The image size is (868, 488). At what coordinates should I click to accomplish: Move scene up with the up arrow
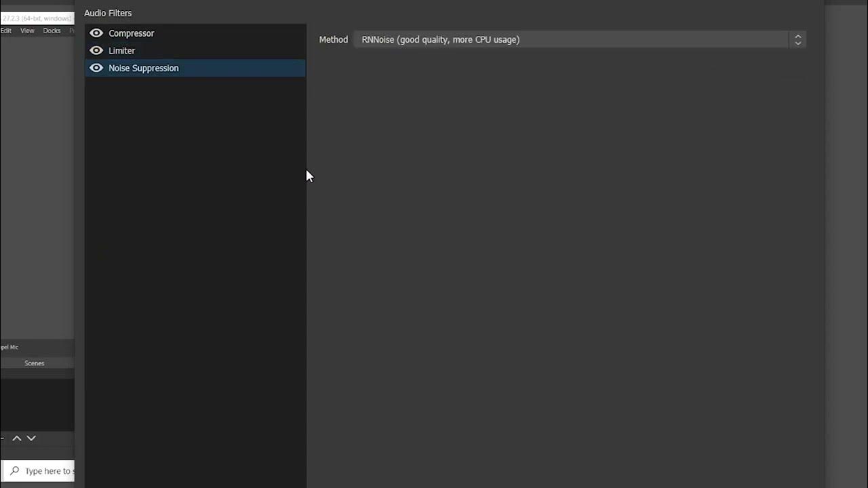point(17,439)
